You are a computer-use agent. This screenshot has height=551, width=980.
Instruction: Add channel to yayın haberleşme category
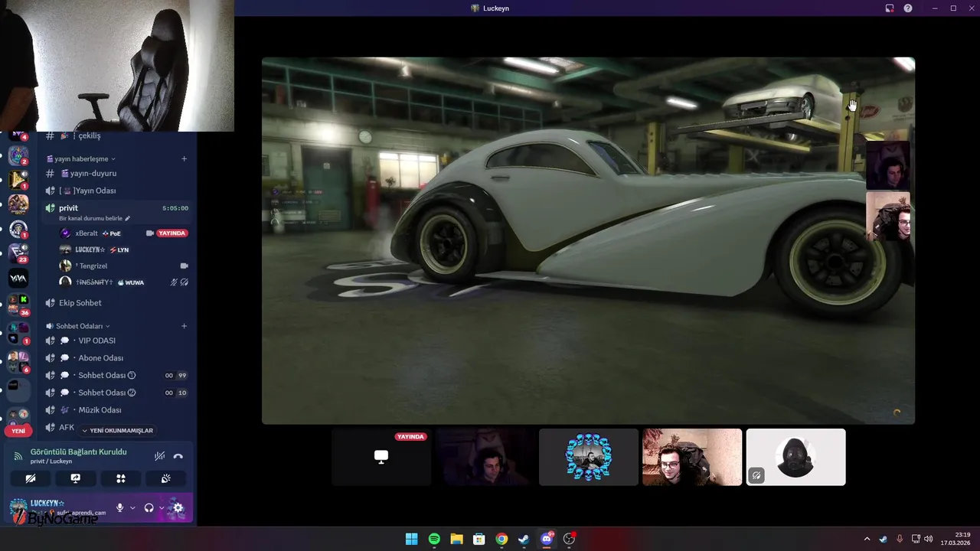coord(184,158)
